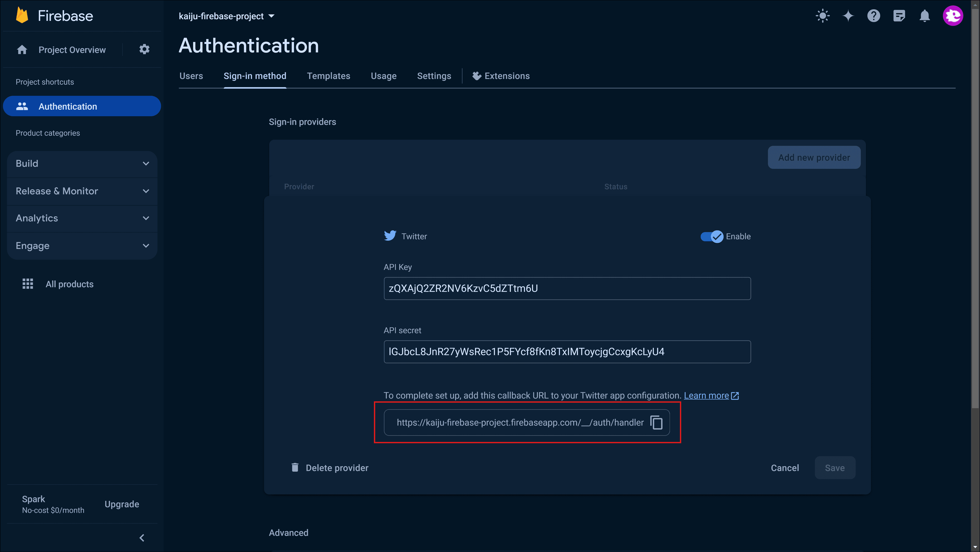980x552 pixels.
Task: Open the Settings tab
Action: (x=434, y=76)
